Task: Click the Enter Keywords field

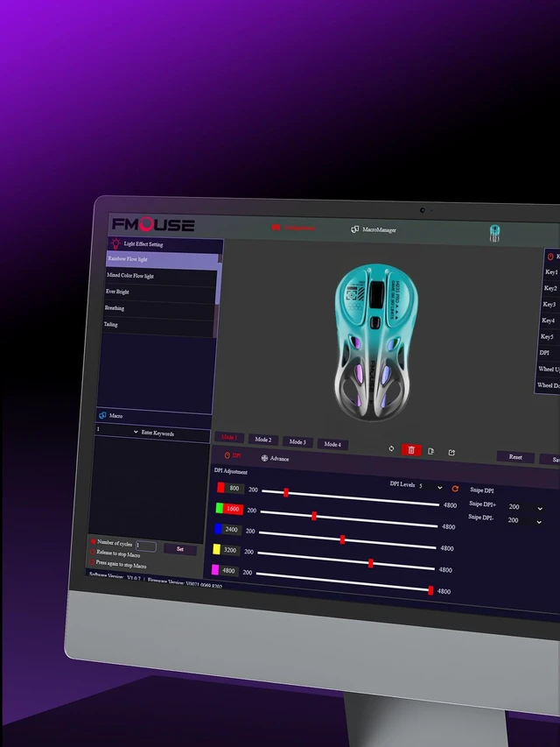Action: [x=174, y=433]
